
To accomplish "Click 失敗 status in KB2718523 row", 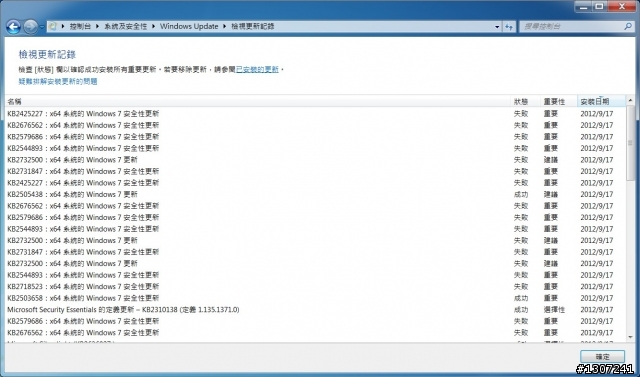I will tap(521, 287).
